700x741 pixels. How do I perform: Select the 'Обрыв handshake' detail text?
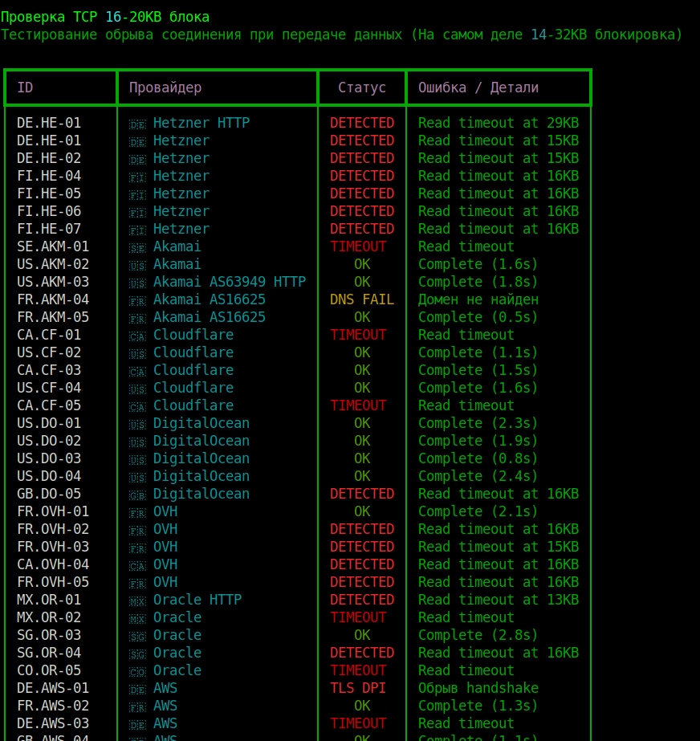point(478,688)
